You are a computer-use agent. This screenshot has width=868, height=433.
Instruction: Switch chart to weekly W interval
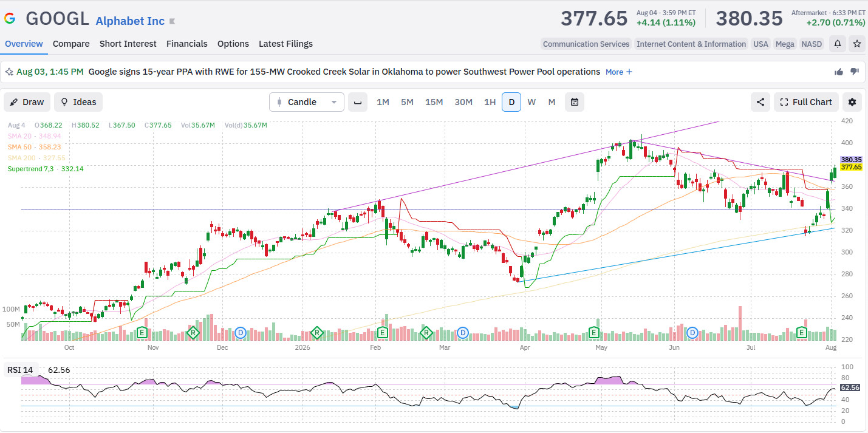tap(531, 102)
